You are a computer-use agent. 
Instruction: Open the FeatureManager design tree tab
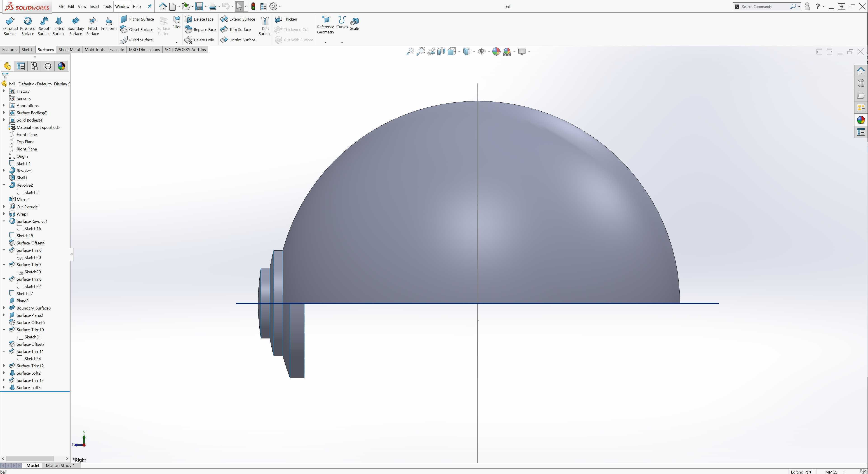(x=7, y=66)
